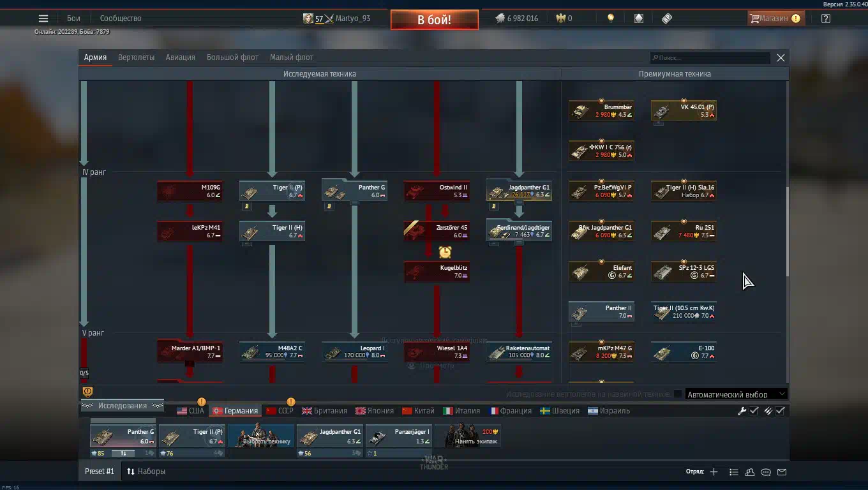Open the Автоматический выбор dropdown
Viewport: 868px width, 490px height.
point(736,394)
